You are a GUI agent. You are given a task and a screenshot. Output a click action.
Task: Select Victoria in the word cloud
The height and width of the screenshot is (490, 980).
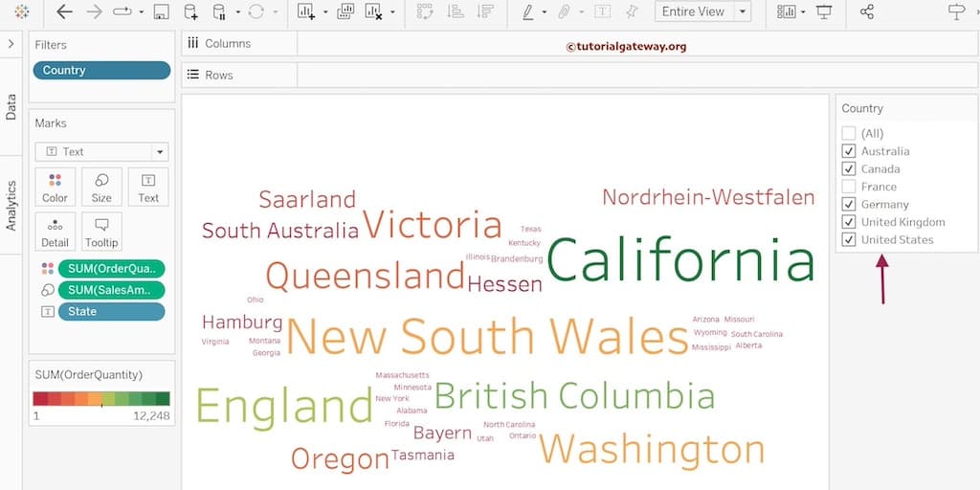[x=433, y=225]
